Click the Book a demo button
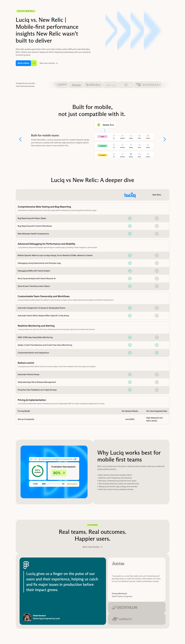This screenshot has height=644, width=185. (x=23, y=63)
